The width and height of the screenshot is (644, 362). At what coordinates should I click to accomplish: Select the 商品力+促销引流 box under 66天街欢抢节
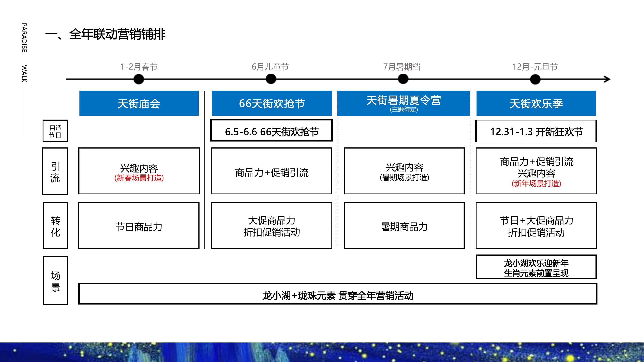271,171
